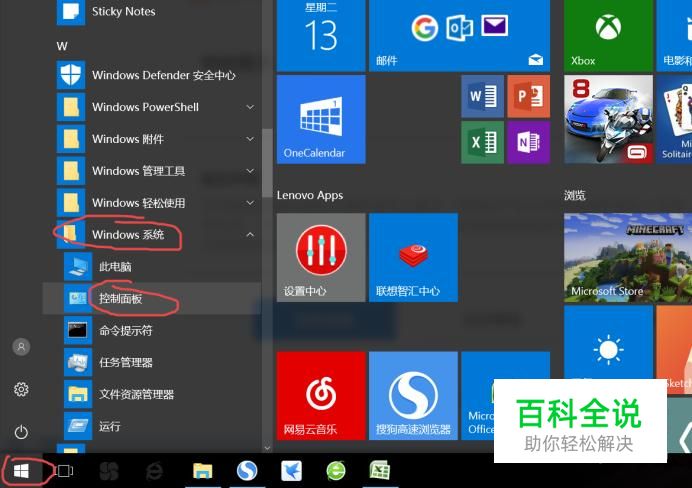Click the Lenovo Apps group title
The height and width of the screenshot is (488, 692).
pos(310,195)
